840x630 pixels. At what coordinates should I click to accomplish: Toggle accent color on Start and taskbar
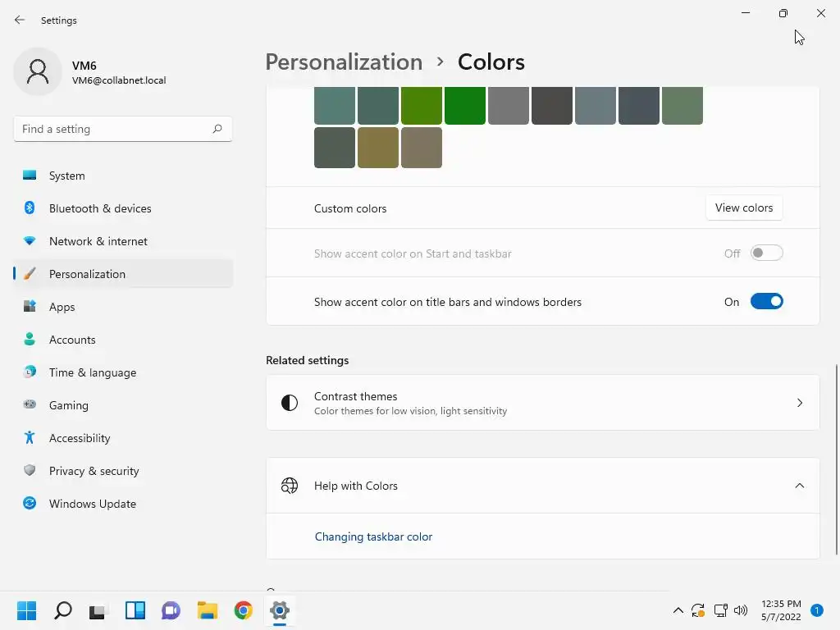(767, 253)
